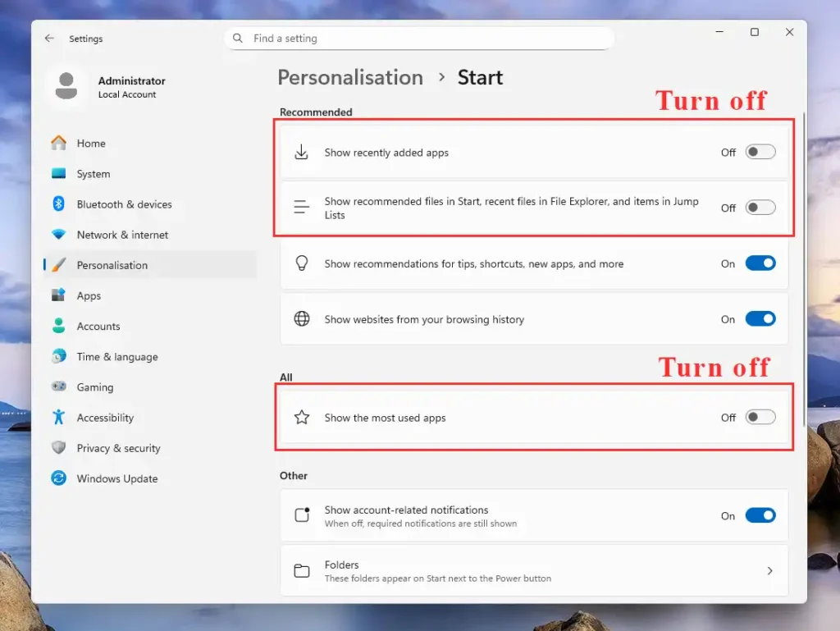Image resolution: width=840 pixels, height=631 pixels.
Task: Disable Show account-related notifications toggle
Action: pyautogui.click(x=760, y=516)
